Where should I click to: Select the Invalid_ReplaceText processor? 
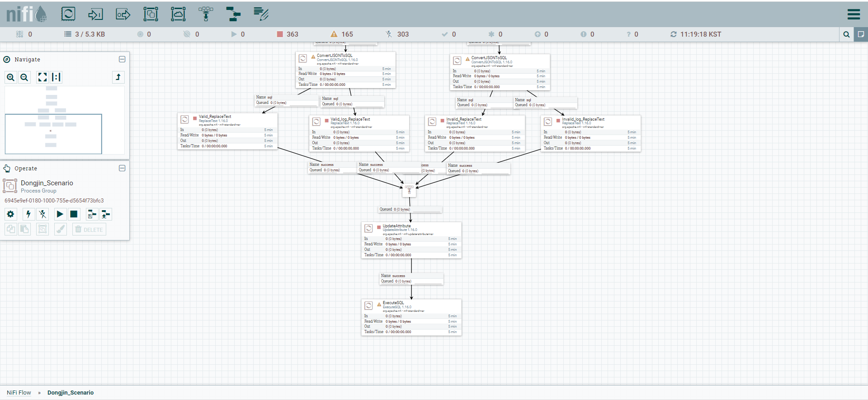[475, 133]
